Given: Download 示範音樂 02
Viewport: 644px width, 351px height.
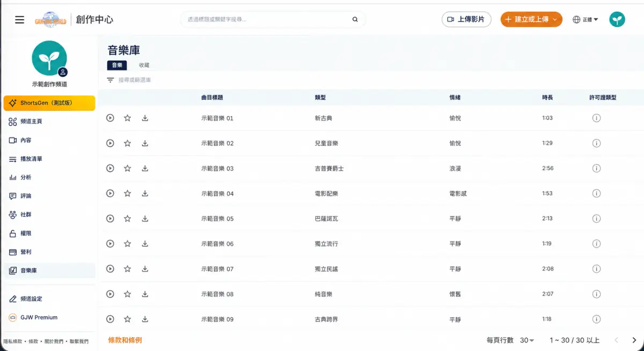Looking at the screenshot, I should 145,143.
